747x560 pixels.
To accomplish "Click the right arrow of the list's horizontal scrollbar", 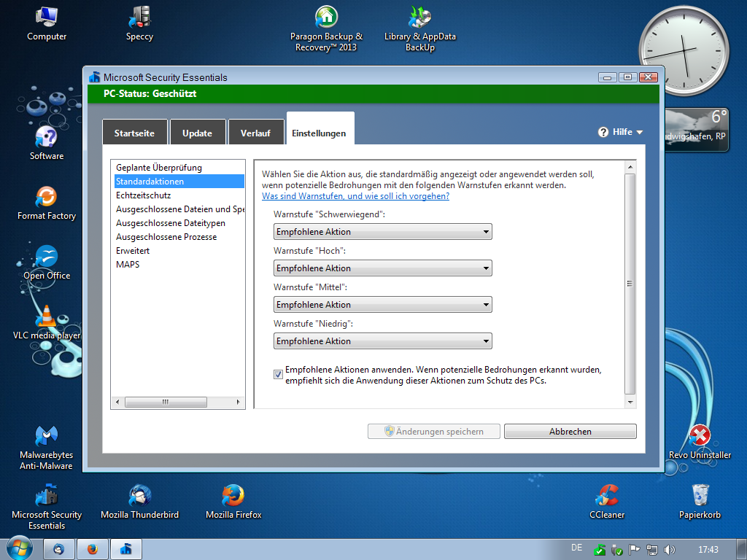I will coord(239,402).
